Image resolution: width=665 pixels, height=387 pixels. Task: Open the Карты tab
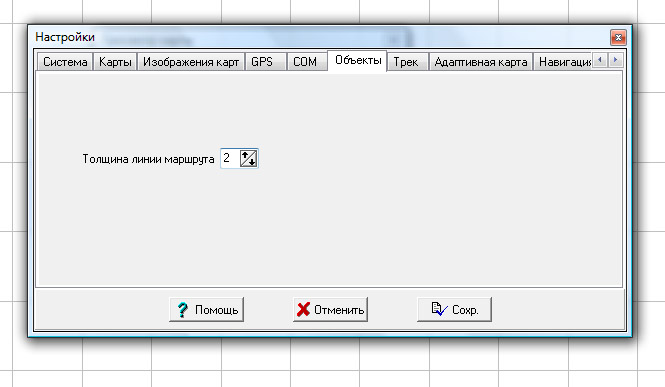(x=115, y=62)
